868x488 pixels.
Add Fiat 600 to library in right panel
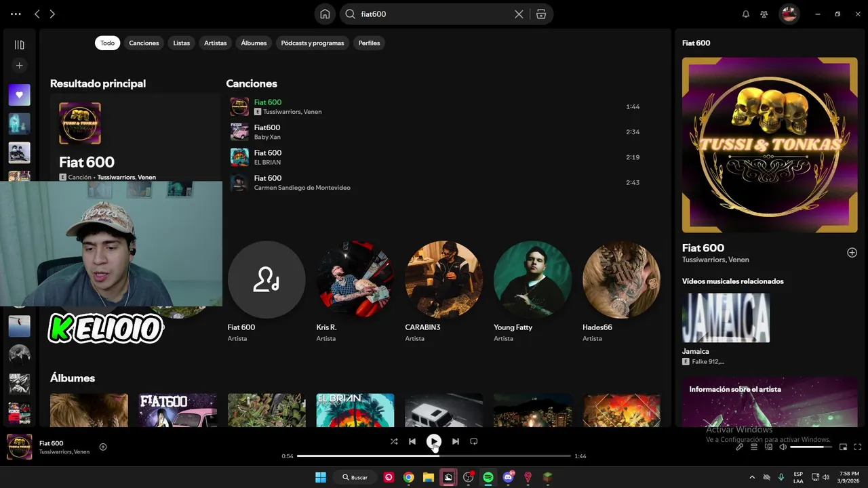click(x=852, y=253)
